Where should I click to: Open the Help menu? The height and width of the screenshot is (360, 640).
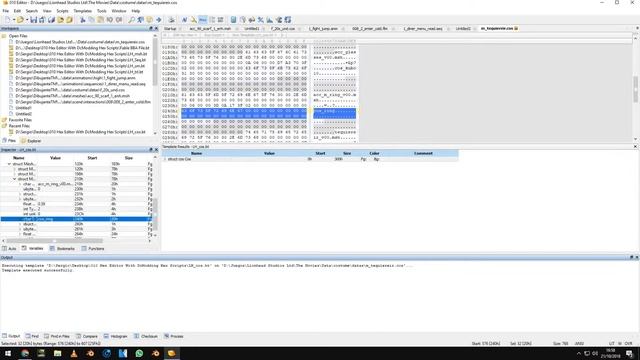pos(136,11)
